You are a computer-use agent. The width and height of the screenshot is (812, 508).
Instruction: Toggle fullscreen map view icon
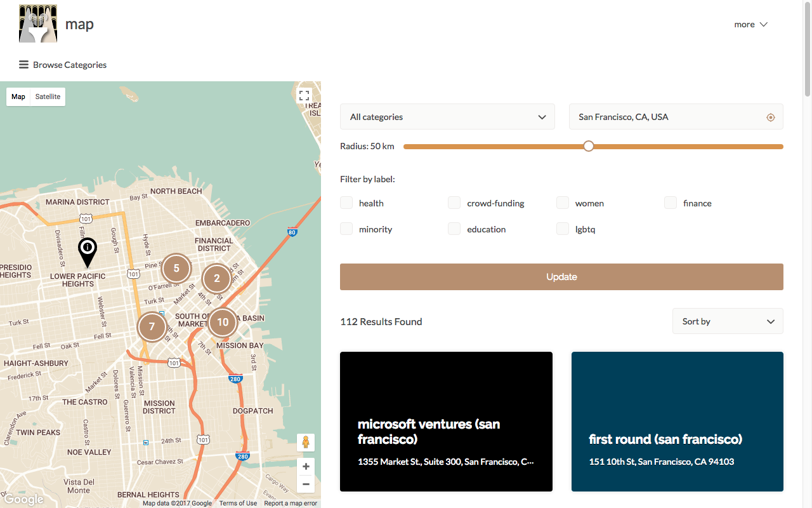pyautogui.click(x=304, y=96)
